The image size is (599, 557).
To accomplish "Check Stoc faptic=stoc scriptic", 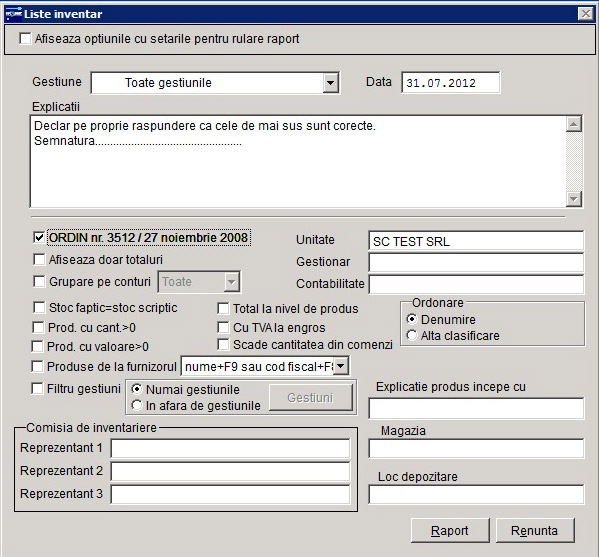I will [39, 307].
